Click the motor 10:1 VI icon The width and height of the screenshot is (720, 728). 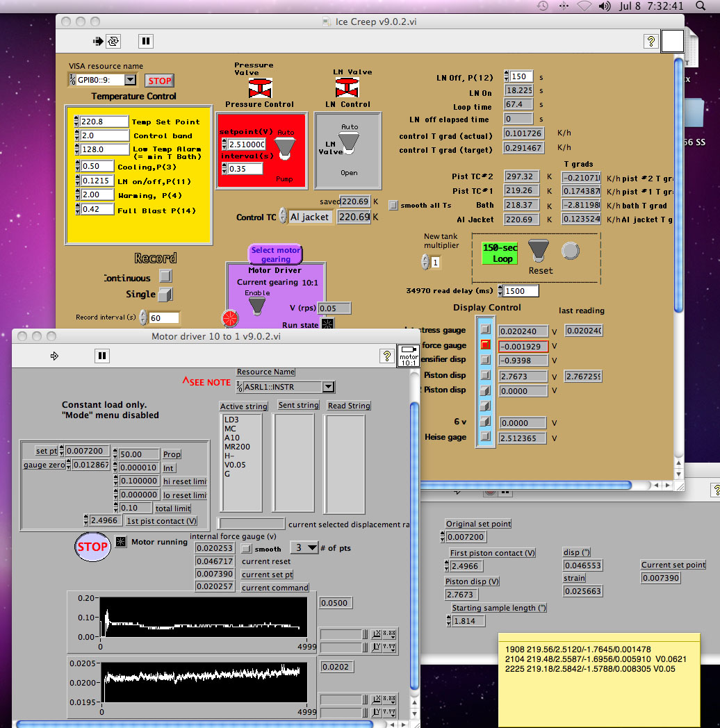(408, 355)
